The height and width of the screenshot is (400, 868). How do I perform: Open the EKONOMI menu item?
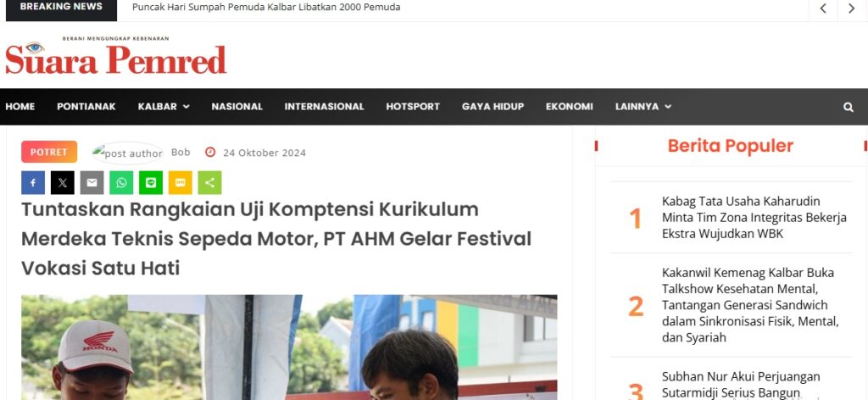(x=569, y=107)
